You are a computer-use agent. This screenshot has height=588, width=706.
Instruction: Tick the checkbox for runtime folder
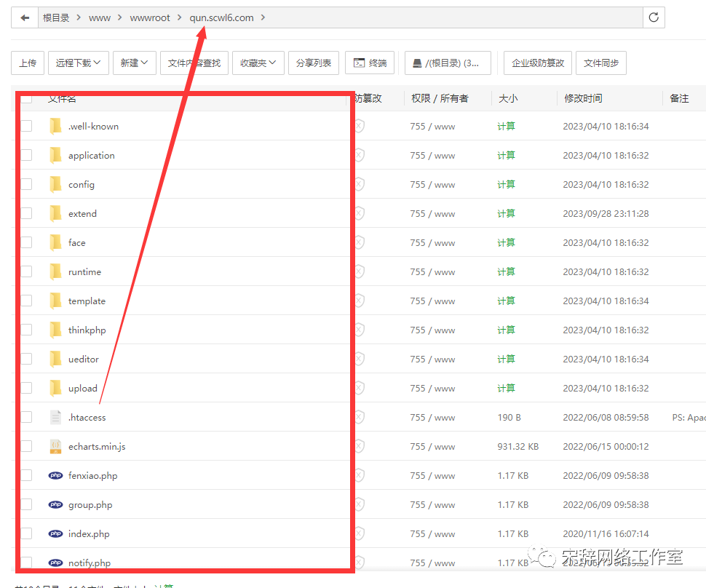[26, 271]
